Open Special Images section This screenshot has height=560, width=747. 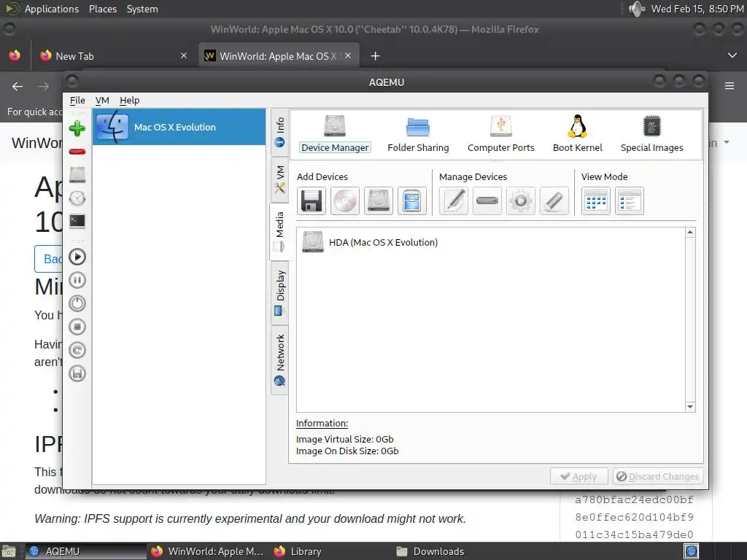(651, 134)
